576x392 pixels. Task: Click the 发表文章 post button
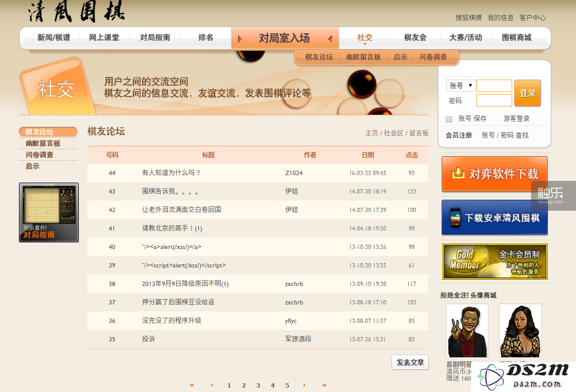pyautogui.click(x=410, y=363)
